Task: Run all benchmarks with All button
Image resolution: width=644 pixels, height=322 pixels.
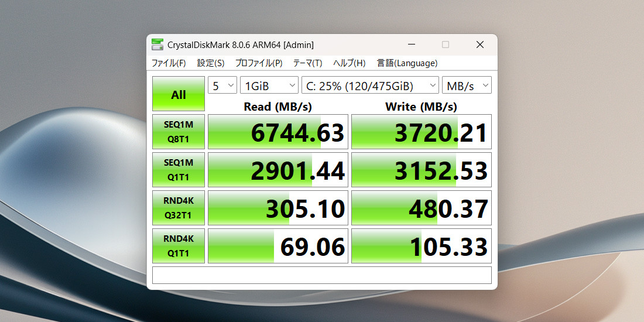Action: pos(178,94)
